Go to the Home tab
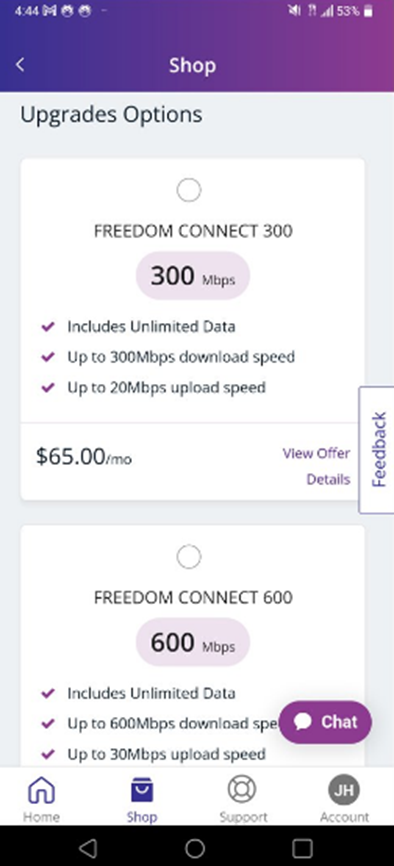 coord(41,799)
